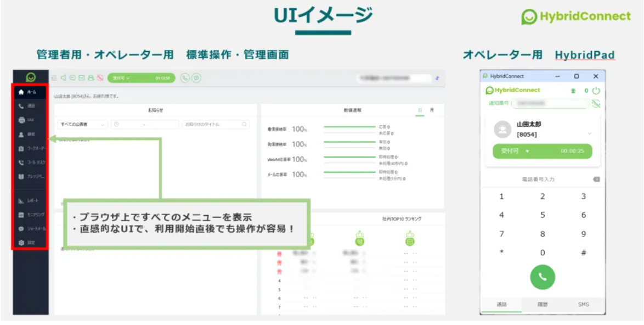Click the コールタスク phone icon in the sidebar
This screenshot has height=325, width=644.
point(21,162)
